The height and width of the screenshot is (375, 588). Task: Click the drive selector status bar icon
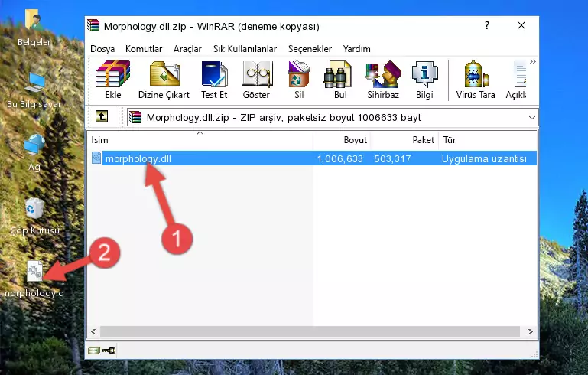click(94, 351)
